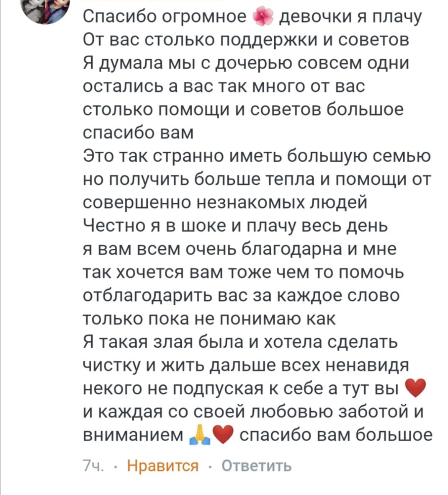Click the final words 'спасибо вам большое'
Screen dimensions: 448x495
pyautogui.click(x=336, y=436)
